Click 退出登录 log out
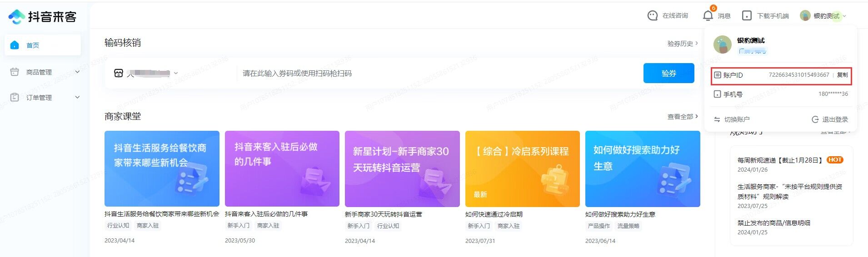868x257 pixels. coord(830,119)
